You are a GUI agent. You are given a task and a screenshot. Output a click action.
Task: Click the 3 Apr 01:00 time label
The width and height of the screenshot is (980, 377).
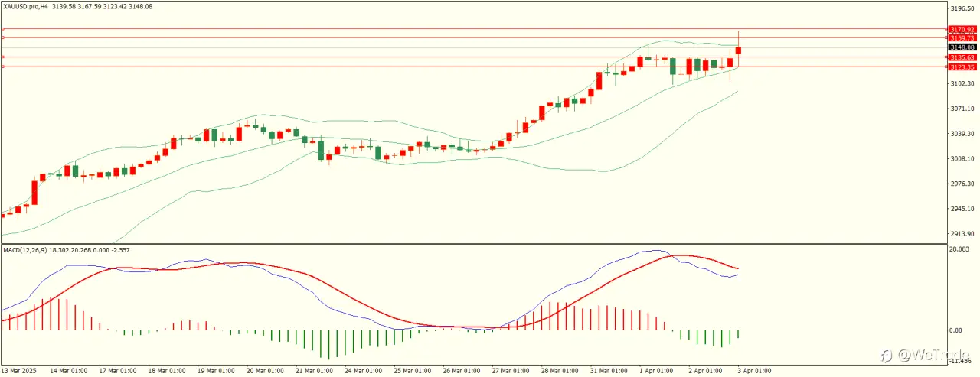[x=755, y=371]
